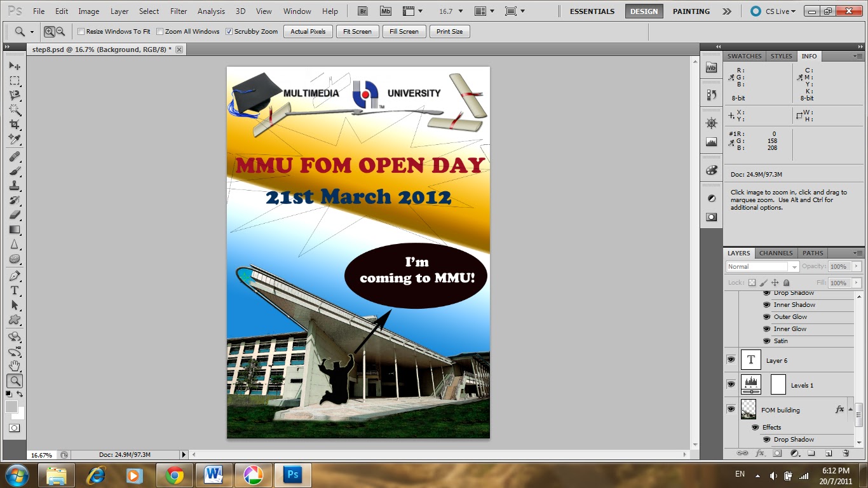
Task: Add a layer mask from Layers panel footer
Action: pyautogui.click(x=776, y=453)
